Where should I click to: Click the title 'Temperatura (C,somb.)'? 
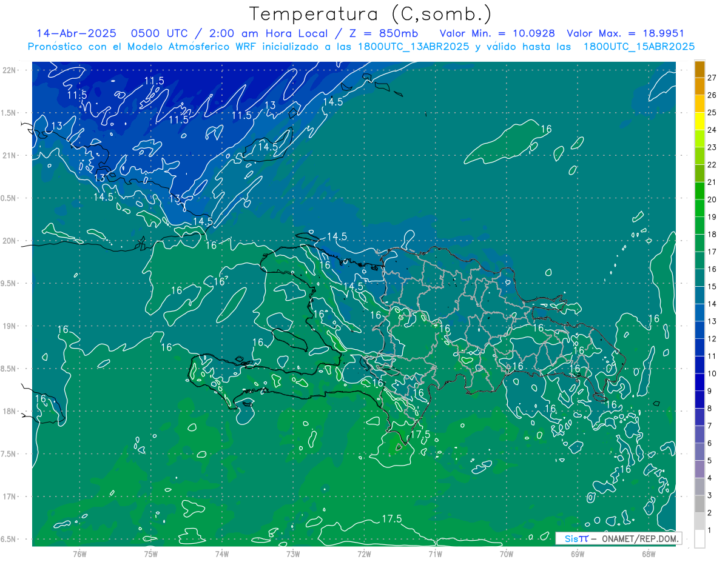370,14
